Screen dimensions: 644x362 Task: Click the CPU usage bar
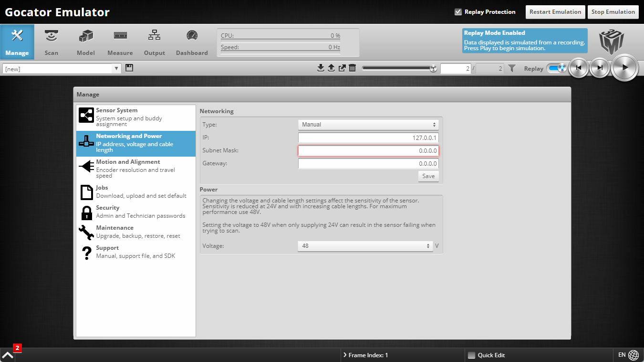pos(280,36)
